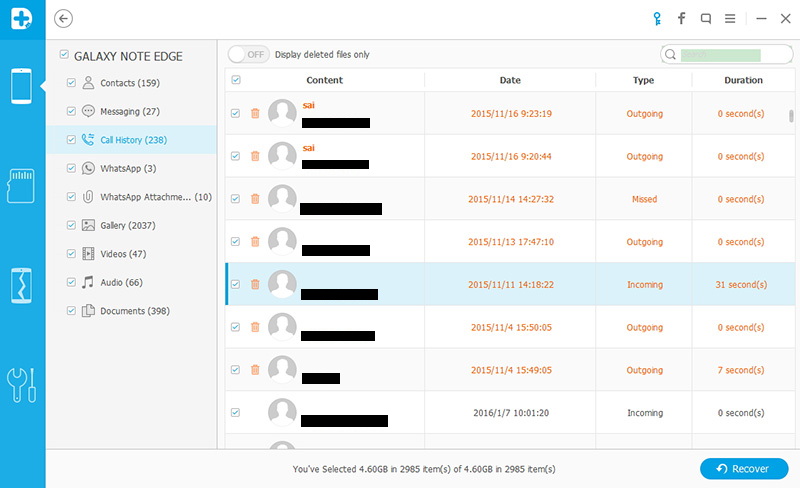Select Gallery (2037) category

coord(128,226)
